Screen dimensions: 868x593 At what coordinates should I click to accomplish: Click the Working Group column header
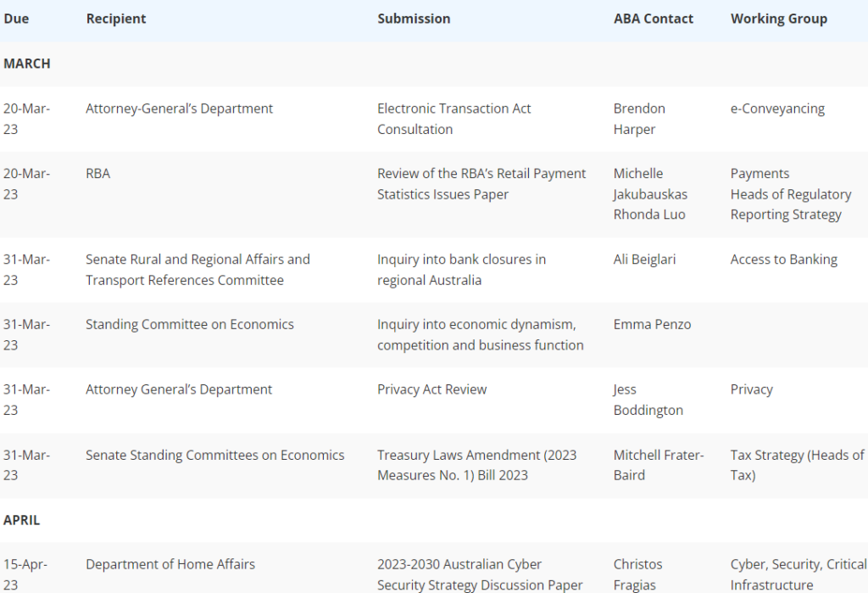click(779, 19)
